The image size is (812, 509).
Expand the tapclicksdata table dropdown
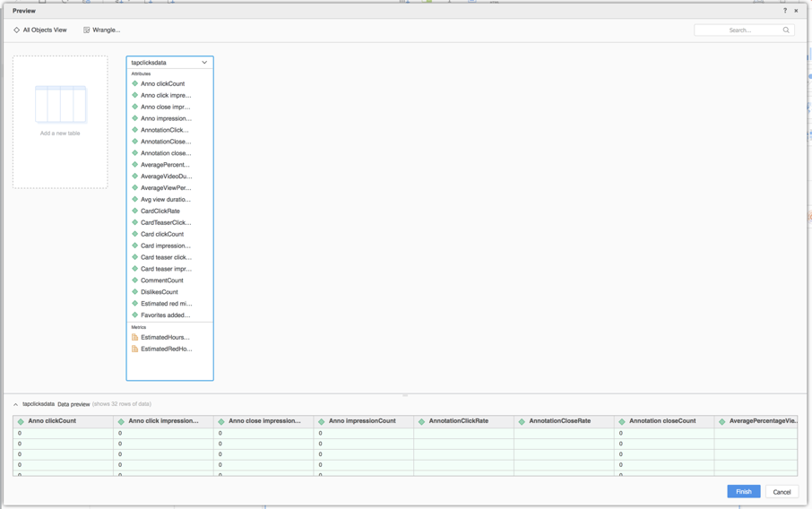pyautogui.click(x=204, y=63)
